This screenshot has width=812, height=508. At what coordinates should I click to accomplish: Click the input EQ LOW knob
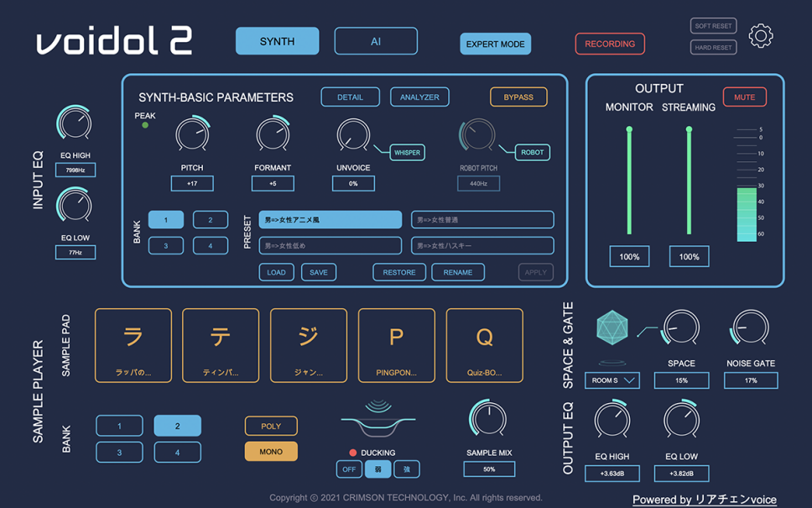click(x=75, y=205)
